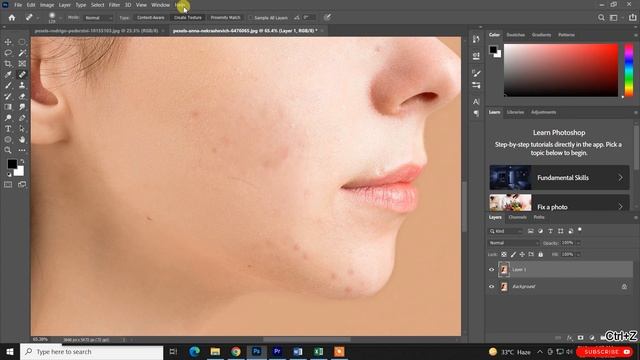Toggle type layer filter icon

(x=550, y=231)
